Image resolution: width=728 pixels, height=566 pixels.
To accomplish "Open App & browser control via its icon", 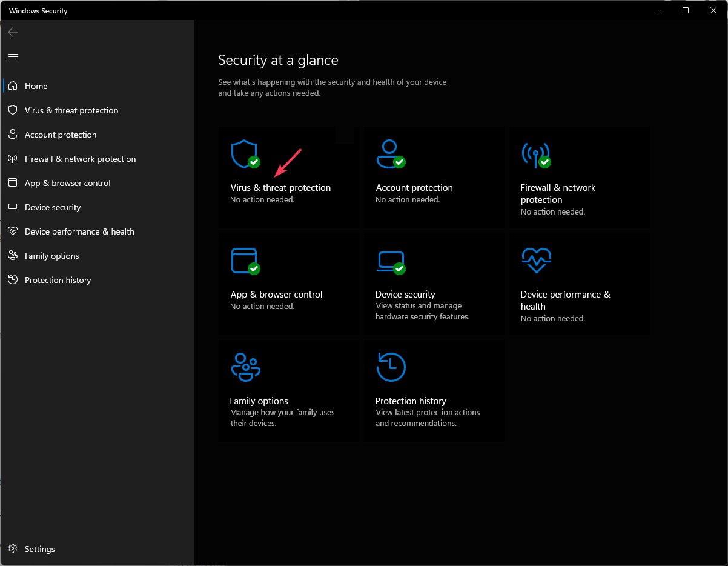I will 245,261.
